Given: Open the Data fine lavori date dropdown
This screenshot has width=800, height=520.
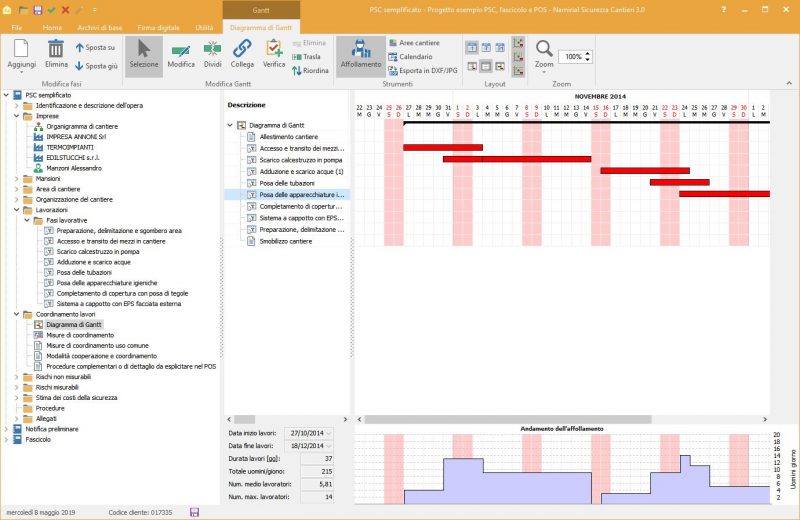Looking at the screenshot, I should point(329,445).
